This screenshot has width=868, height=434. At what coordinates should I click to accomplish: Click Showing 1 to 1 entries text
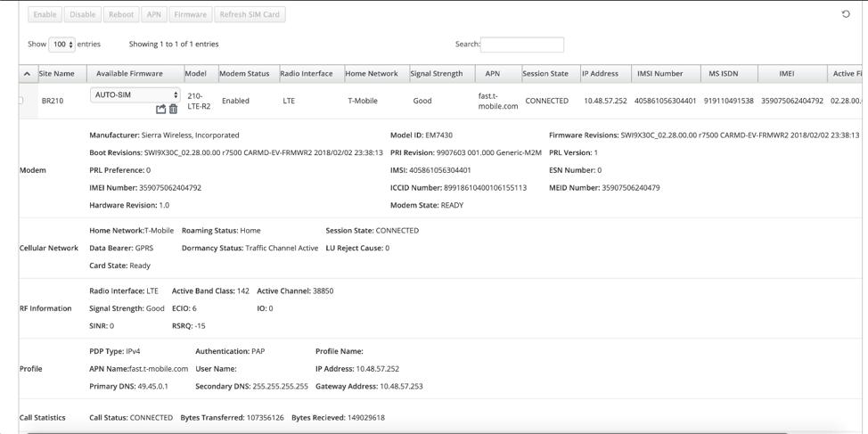[174, 45]
